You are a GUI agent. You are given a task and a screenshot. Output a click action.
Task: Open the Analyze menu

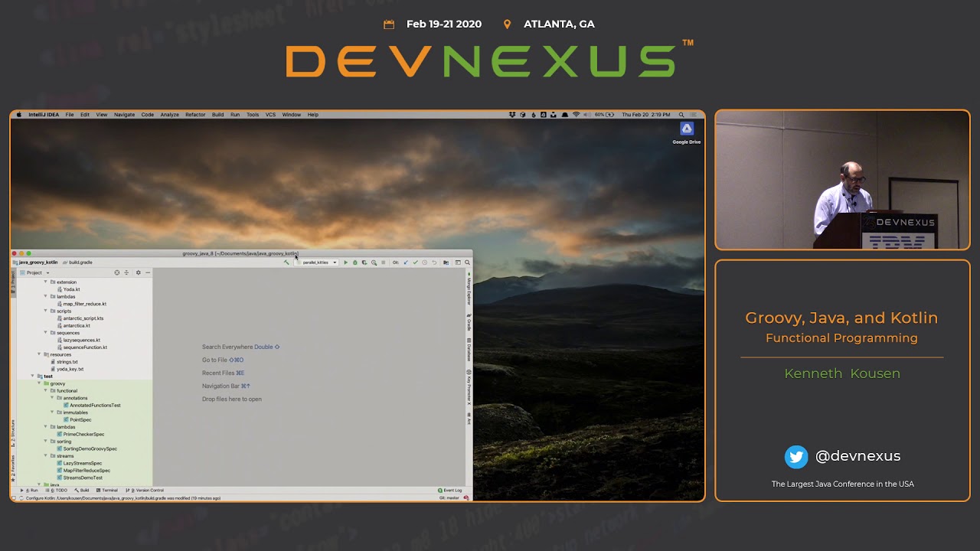[169, 115]
